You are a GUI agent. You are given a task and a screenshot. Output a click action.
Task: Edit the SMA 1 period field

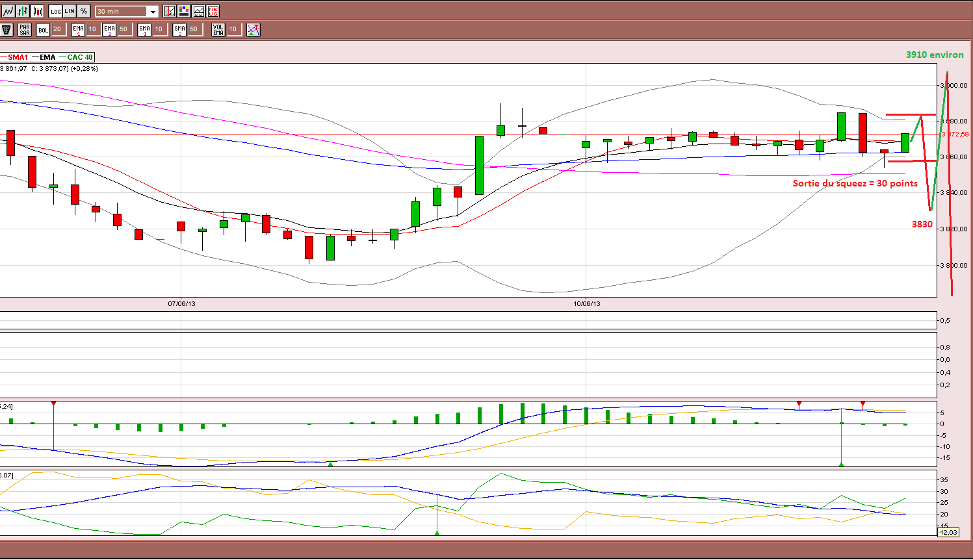click(159, 29)
